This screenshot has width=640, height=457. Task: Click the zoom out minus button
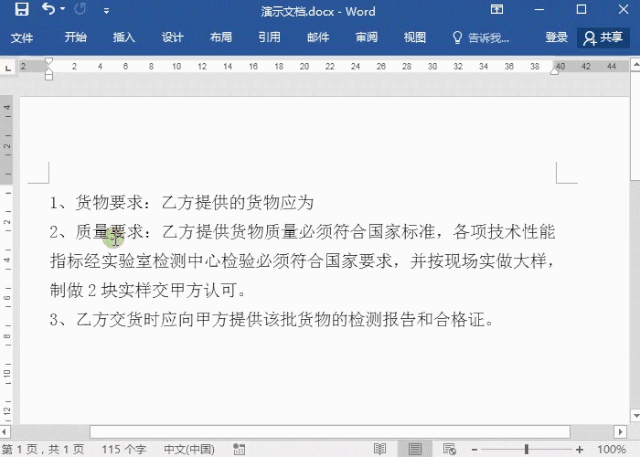tap(474, 450)
